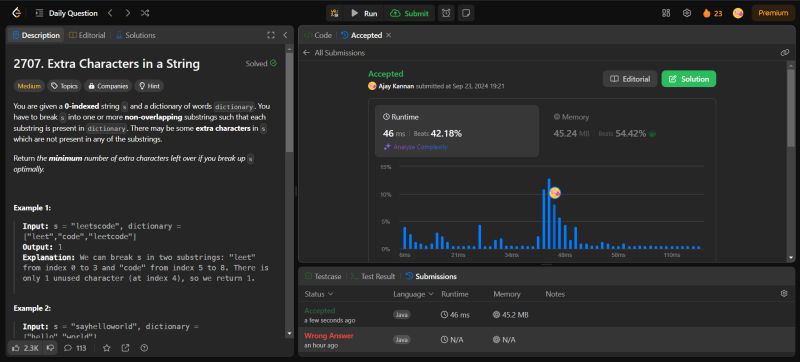Image resolution: width=800 pixels, height=362 pixels.
Task: Go back to All Submissions
Action: [334, 53]
